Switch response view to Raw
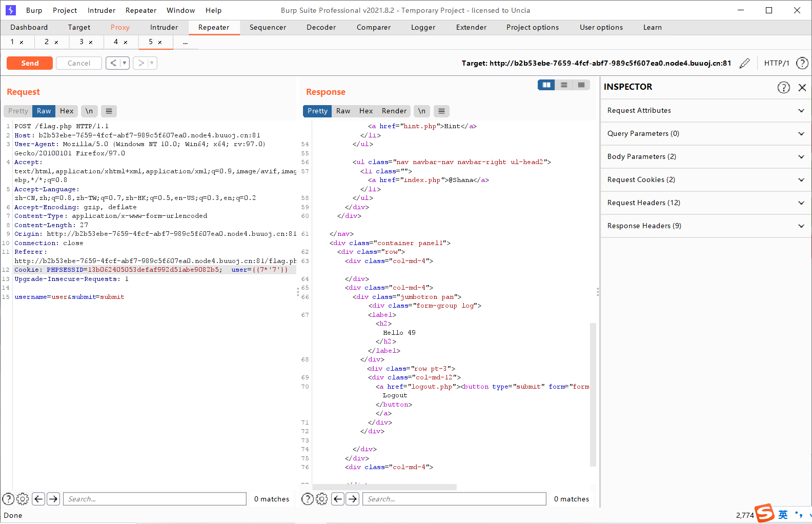The width and height of the screenshot is (812, 524). click(x=343, y=111)
